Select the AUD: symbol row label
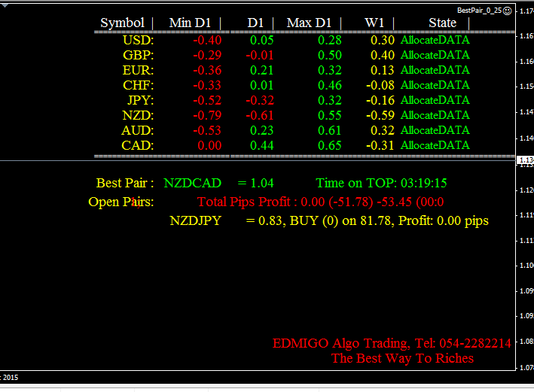534x392 pixels. coord(138,130)
